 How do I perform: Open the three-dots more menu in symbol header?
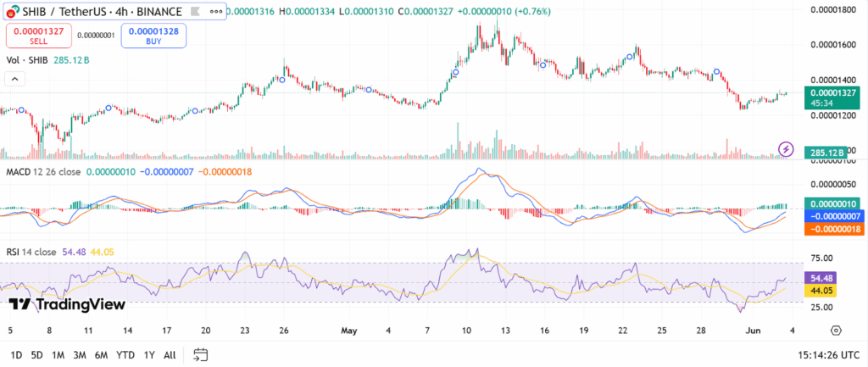[216, 11]
